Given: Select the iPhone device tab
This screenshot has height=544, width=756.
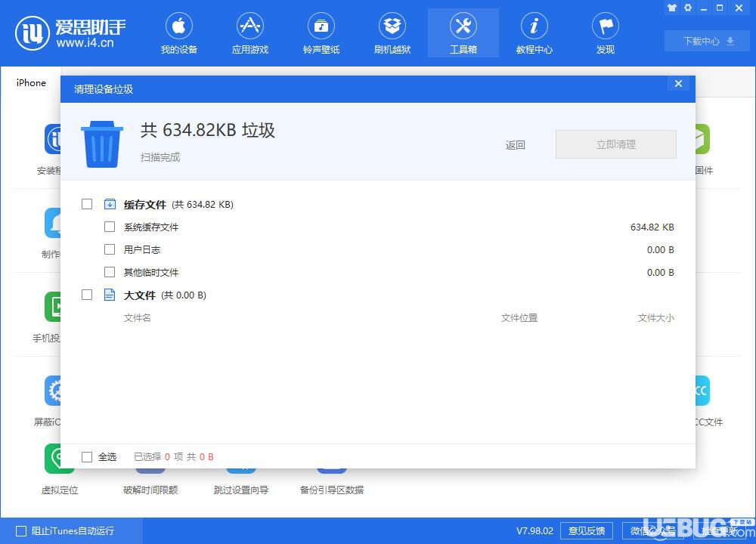Looking at the screenshot, I should click(31, 82).
